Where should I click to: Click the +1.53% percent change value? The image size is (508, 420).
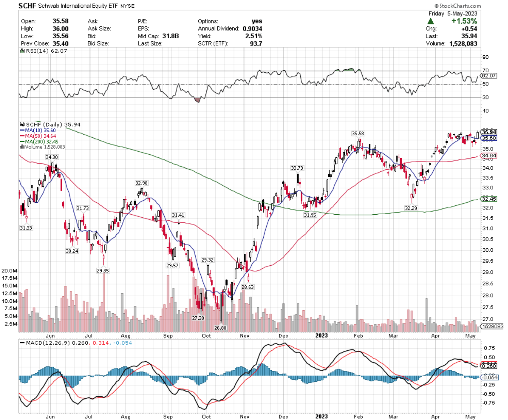tap(464, 21)
